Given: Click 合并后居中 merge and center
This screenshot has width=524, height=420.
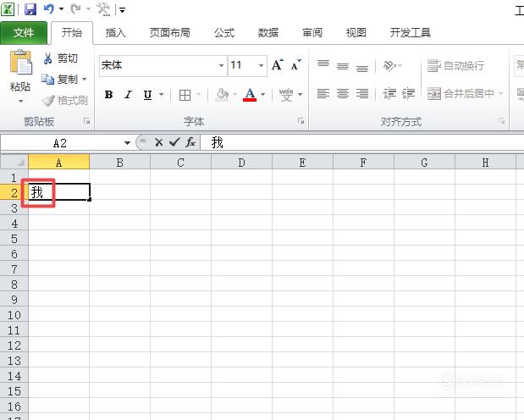Looking at the screenshot, I should (x=461, y=94).
